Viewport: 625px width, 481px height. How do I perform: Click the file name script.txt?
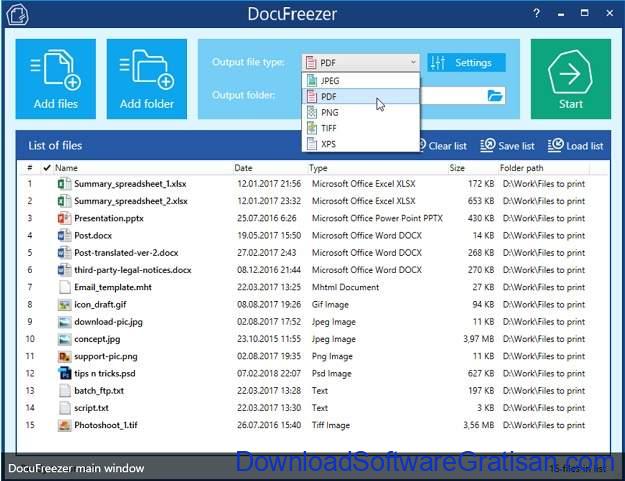[x=91, y=408]
